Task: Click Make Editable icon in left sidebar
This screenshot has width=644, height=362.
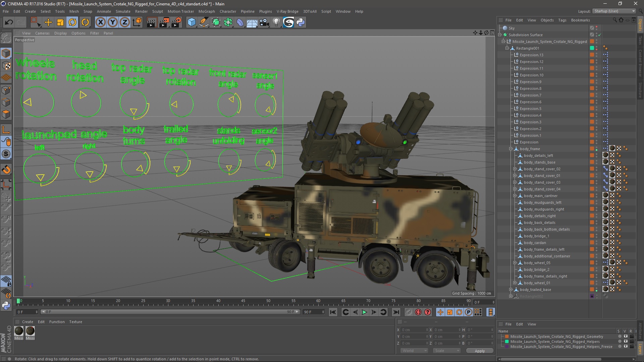Action: tap(6, 38)
